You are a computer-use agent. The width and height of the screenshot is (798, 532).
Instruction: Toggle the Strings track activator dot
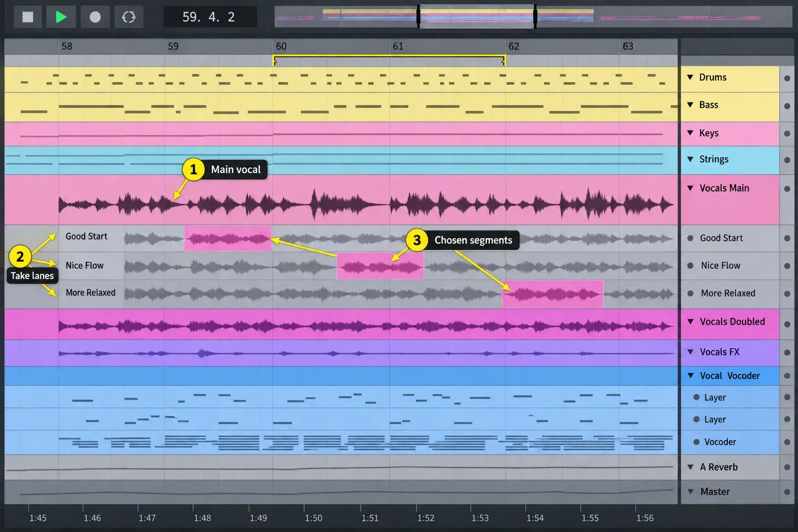pyautogui.click(x=787, y=160)
